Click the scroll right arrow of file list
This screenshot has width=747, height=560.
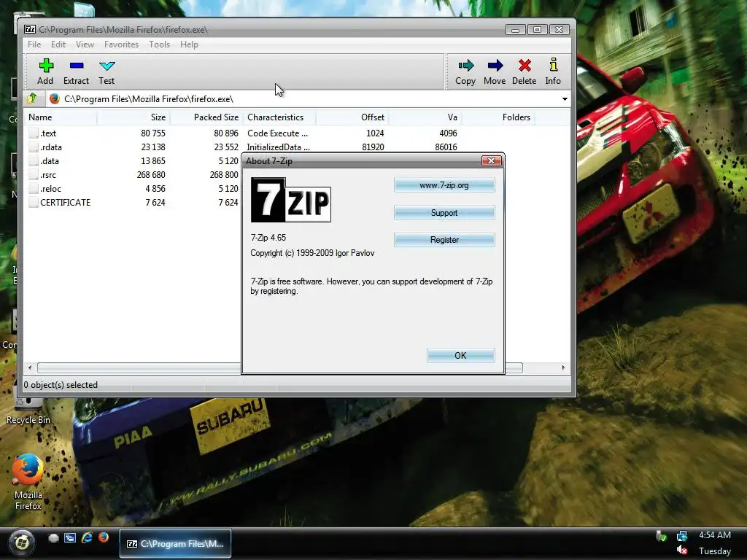pos(564,367)
